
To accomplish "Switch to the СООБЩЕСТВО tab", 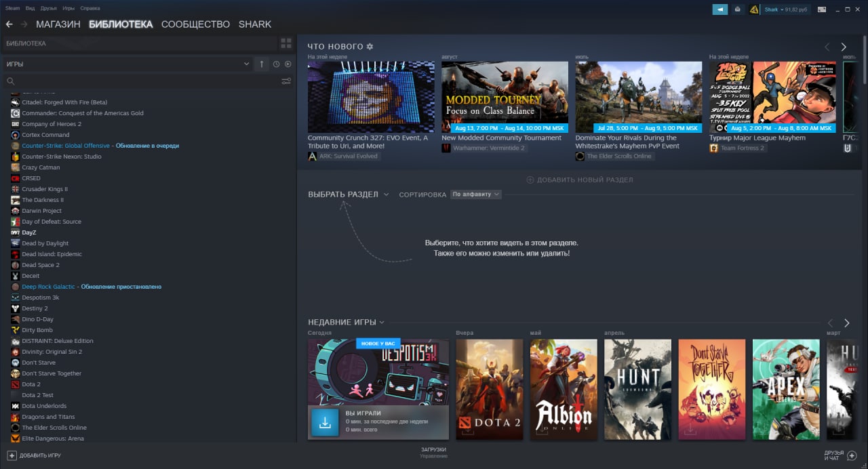I will [x=195, y=24].
